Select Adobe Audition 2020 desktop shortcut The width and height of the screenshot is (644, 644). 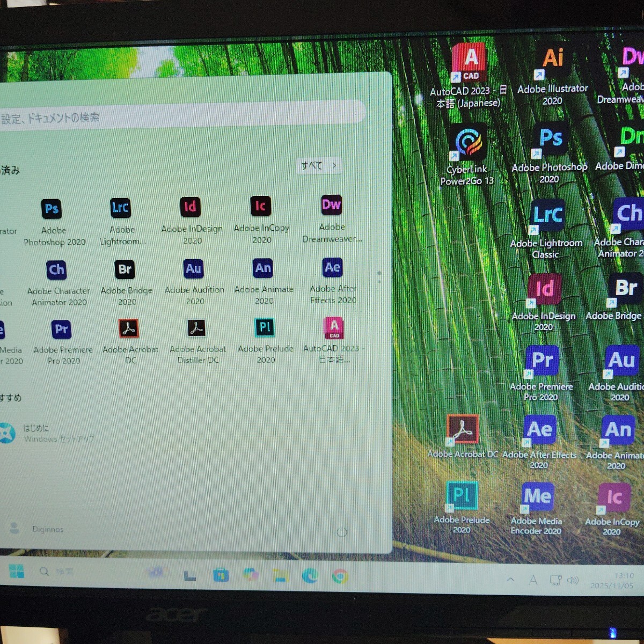[x=618, y=373]
